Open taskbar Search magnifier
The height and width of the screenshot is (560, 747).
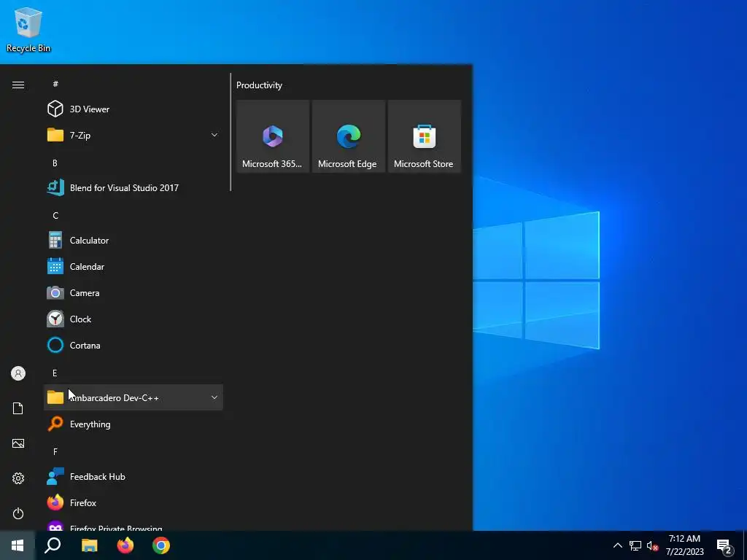click(53, 545)
